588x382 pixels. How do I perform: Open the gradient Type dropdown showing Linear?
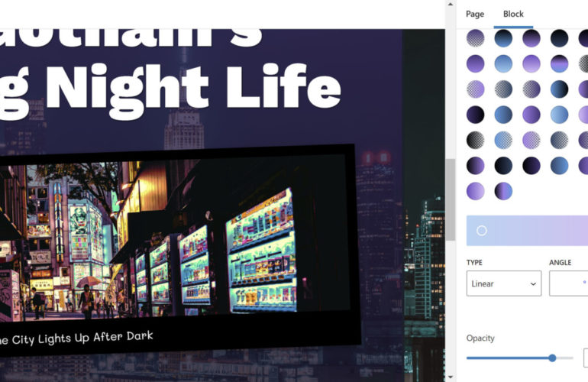(503, 283)
